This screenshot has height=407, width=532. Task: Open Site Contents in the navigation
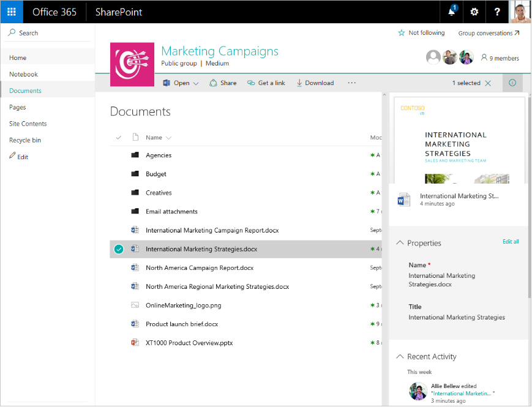(28, 124)
